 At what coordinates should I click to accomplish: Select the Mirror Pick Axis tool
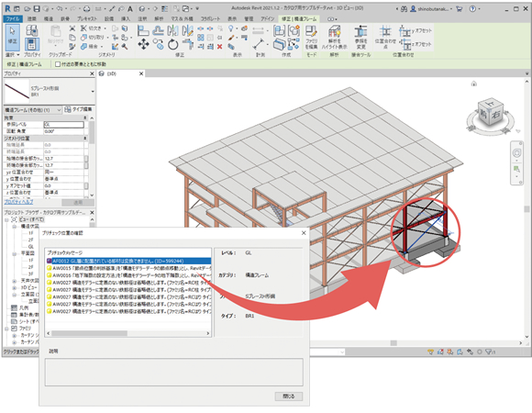click(172, 31)
